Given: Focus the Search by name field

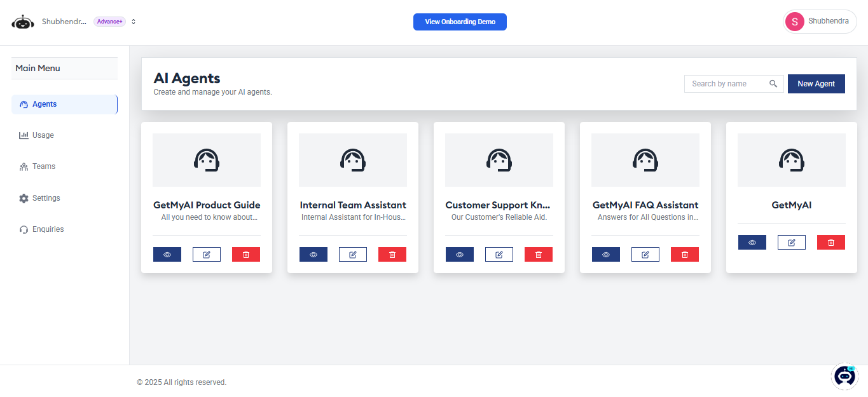Looking at the screenshot, I should tap(727, 84).
